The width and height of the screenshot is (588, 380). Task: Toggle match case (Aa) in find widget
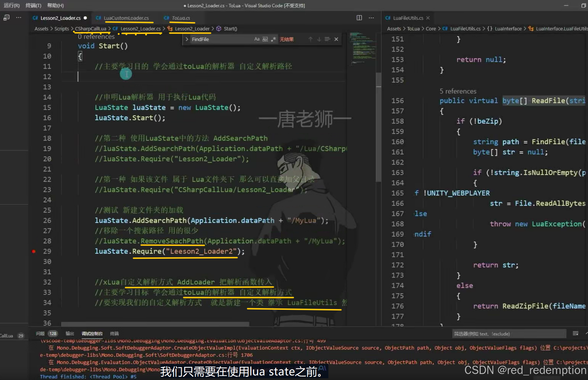[257, 39]
